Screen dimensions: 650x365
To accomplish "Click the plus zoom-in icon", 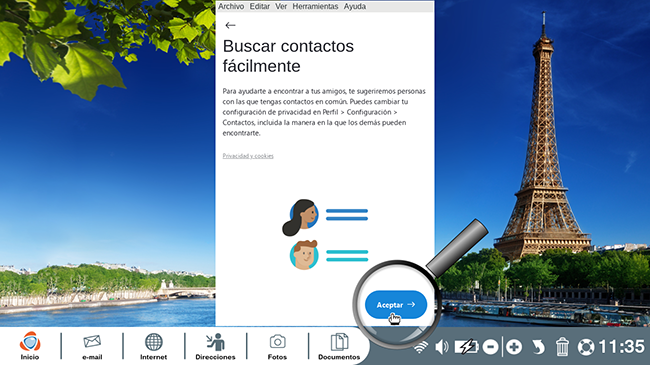I will pyautogui.click(x=514, y=347).
